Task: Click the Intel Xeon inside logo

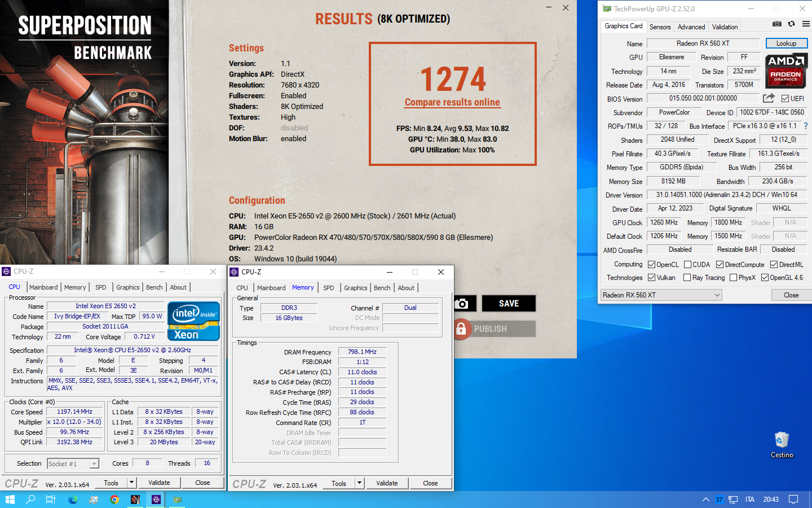Action: point(193,321)
